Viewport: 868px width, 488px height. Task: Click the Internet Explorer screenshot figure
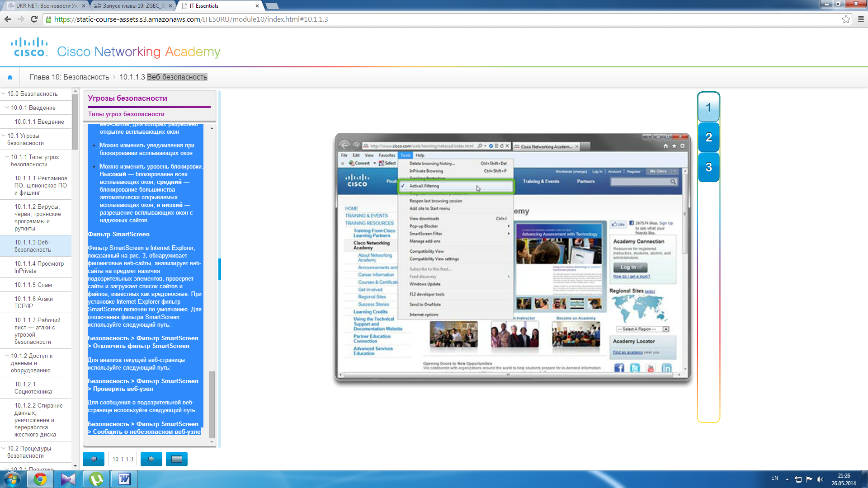513,258
